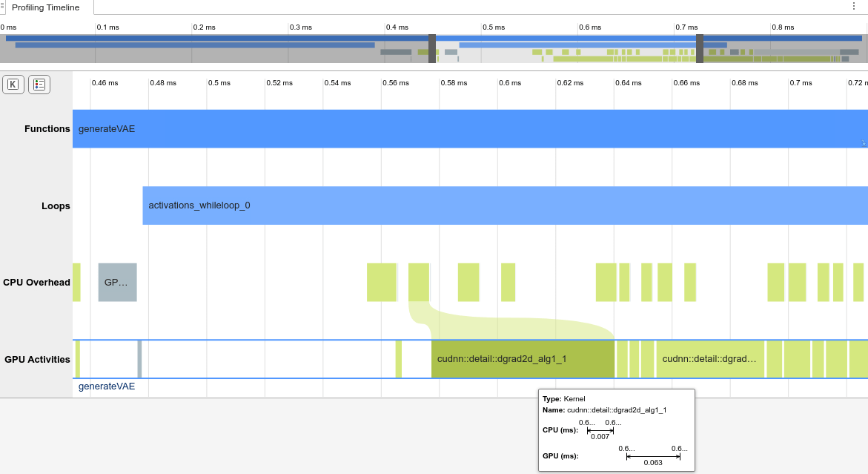Click the kernel details tooltip popup

616,430
